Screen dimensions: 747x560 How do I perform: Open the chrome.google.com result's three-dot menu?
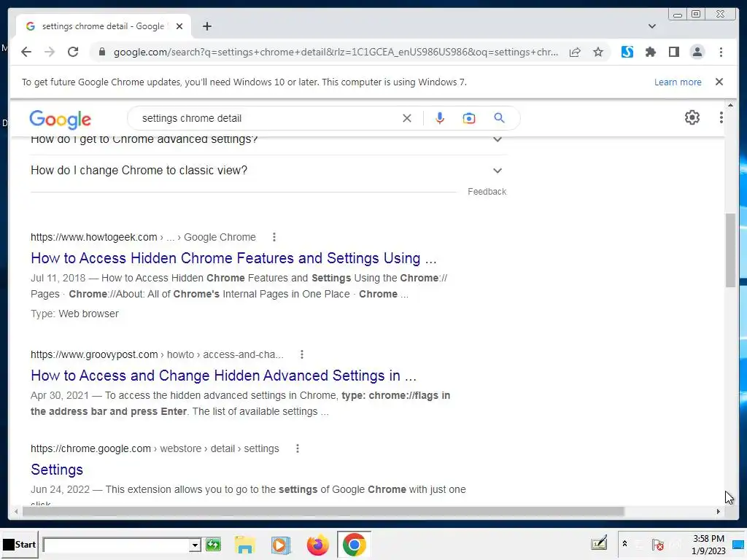click(298, 448)
